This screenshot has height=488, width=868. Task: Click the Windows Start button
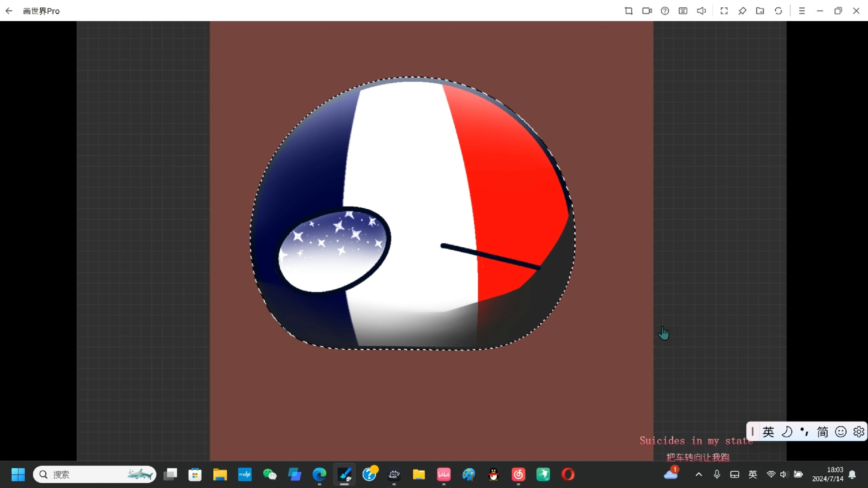[x=18, y=474]
